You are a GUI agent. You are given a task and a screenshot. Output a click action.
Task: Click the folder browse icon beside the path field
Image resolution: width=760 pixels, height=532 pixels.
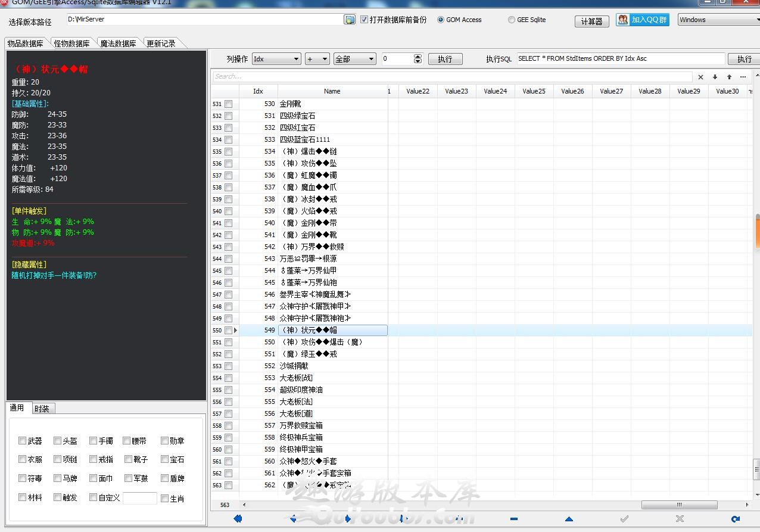click(350, 20)
